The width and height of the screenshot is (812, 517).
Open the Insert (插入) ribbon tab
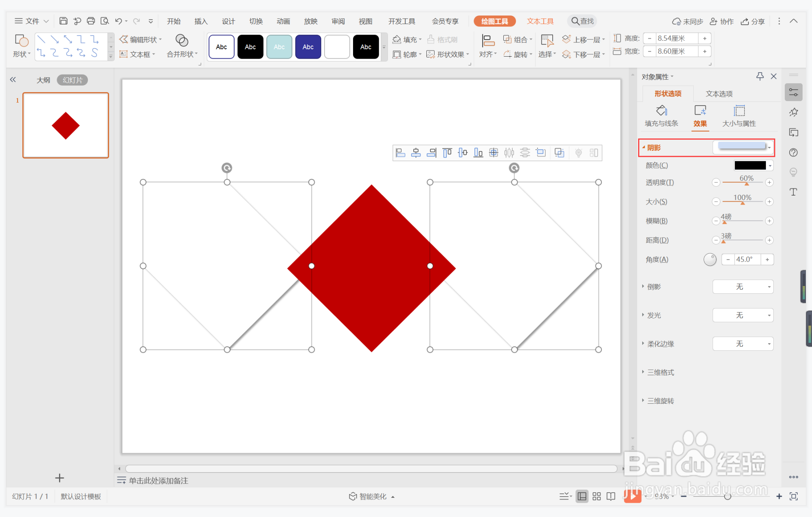click(x=201, y=21)
